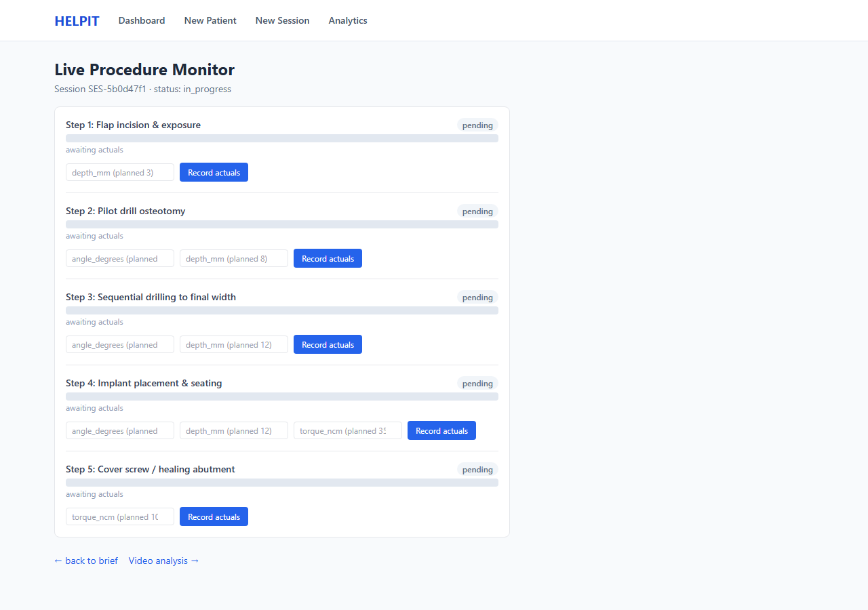
Task: Focus Step 2 angle_degrees input field
Action: [x=120, y=258]
